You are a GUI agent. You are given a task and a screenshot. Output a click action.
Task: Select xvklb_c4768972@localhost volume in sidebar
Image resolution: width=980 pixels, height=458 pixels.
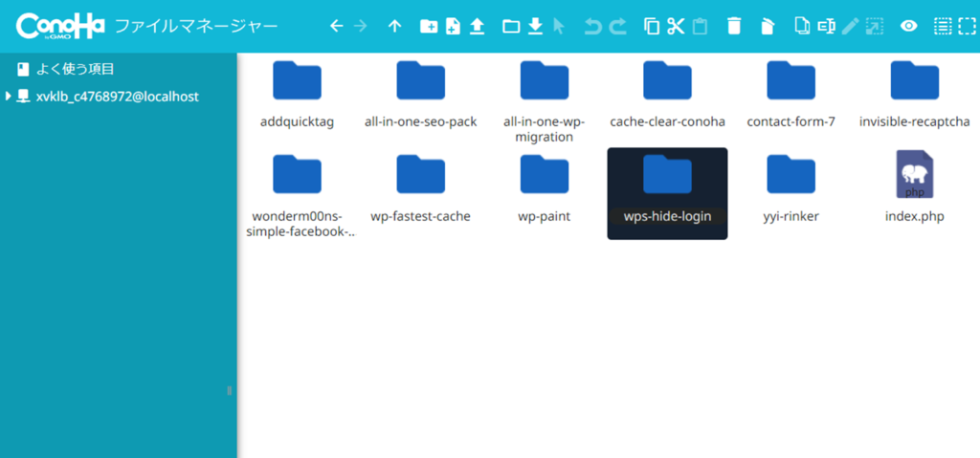pyautogui.click(x=118, y=97)
